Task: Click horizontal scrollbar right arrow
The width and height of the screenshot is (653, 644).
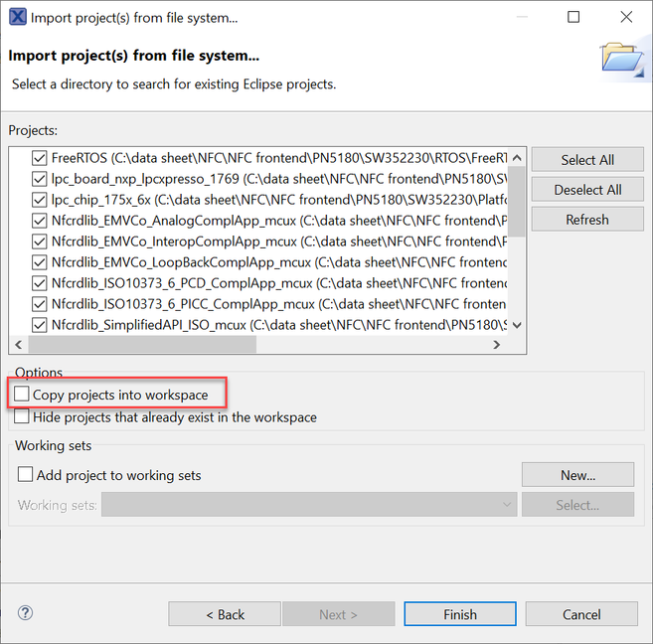Action: pyautogui.click(x=497, y=344)
